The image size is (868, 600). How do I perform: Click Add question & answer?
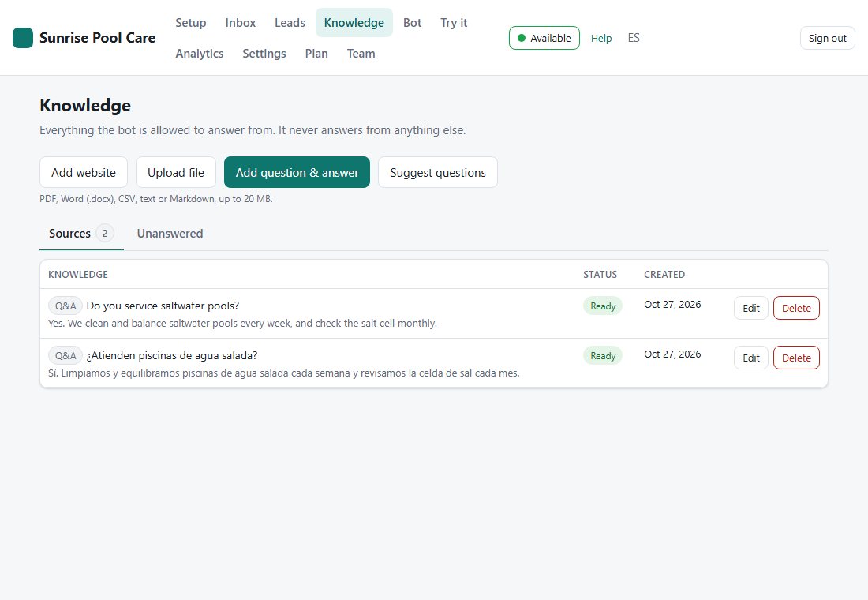click(297, 172)
